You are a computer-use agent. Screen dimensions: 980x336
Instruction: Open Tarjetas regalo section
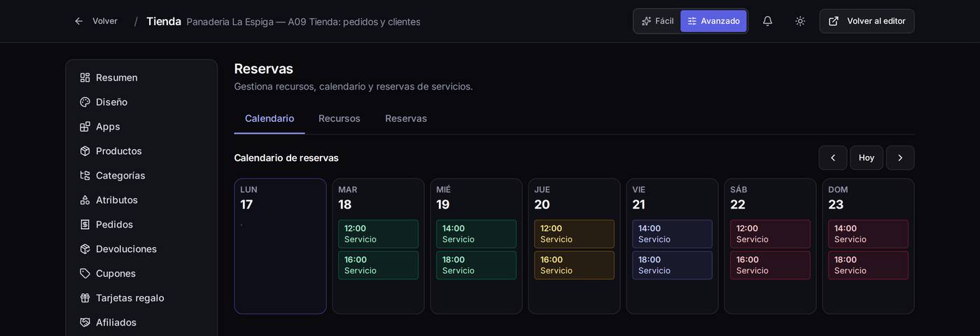coord(141,298)
